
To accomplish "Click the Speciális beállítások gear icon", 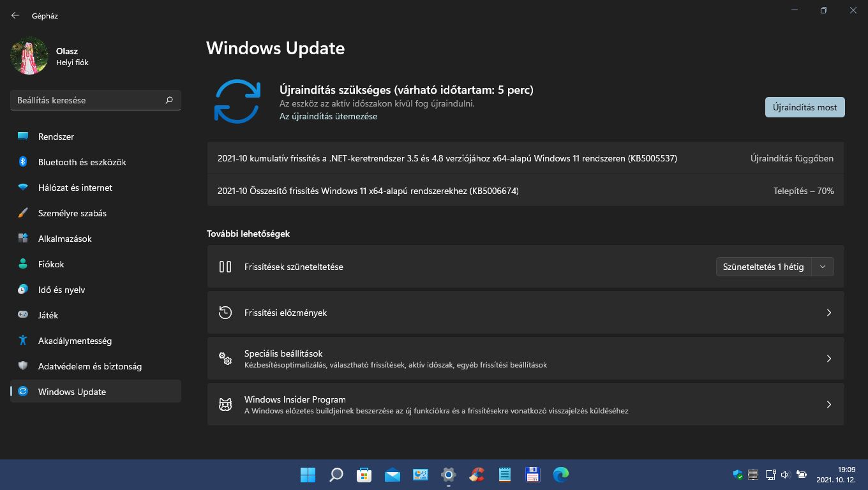I will pos(225,359).
